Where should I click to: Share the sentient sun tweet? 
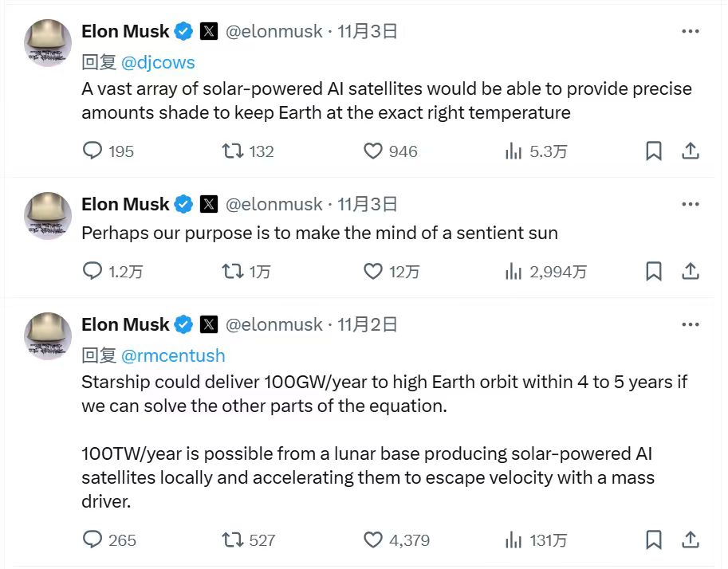coord(691,272)
